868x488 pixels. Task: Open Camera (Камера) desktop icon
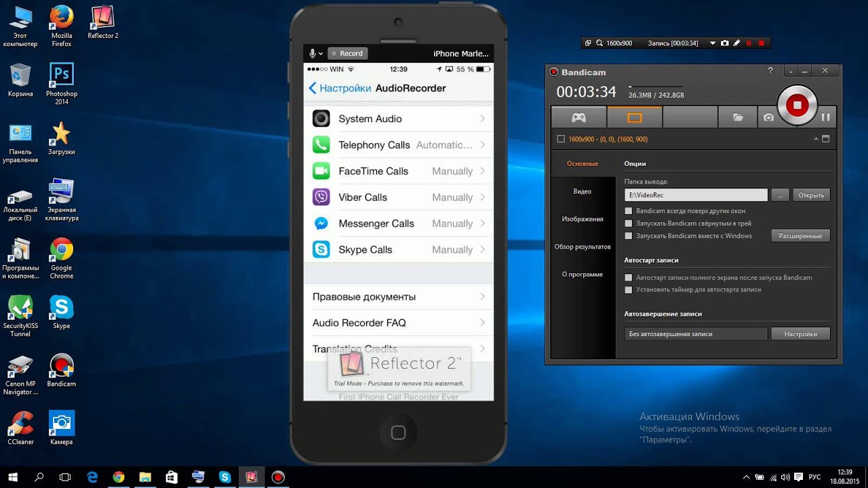point(62,428)
